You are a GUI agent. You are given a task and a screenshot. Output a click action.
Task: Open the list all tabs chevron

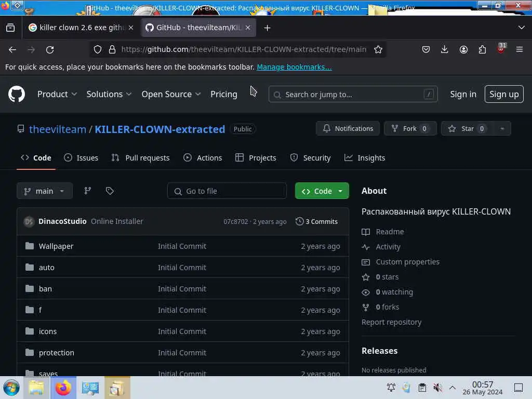[522, 28]
